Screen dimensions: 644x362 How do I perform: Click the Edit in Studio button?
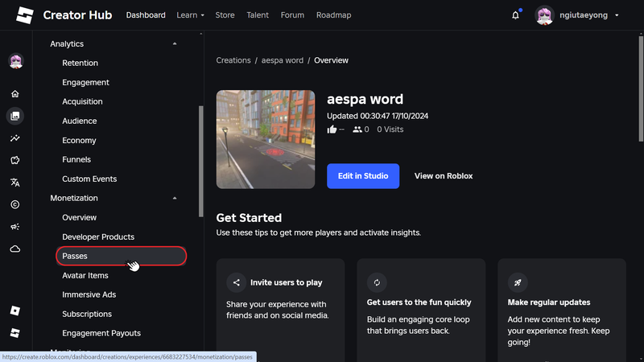tap(363, 176)
